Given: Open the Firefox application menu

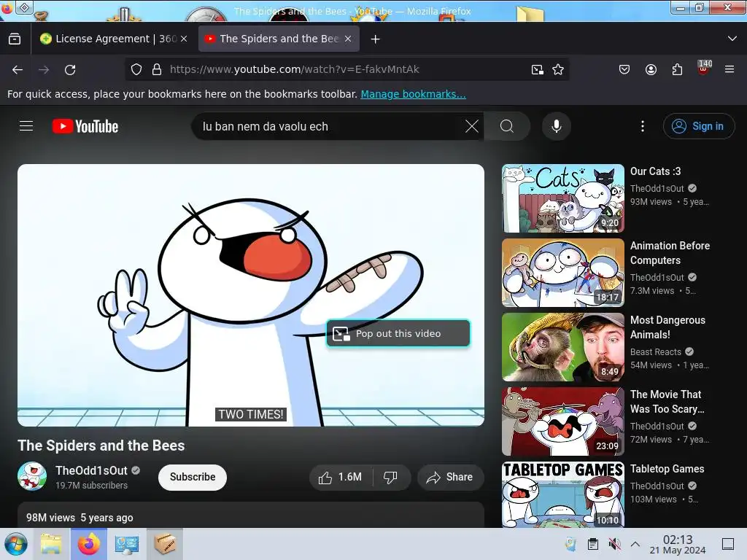Looking at the screenshot, I should (729, 69).
